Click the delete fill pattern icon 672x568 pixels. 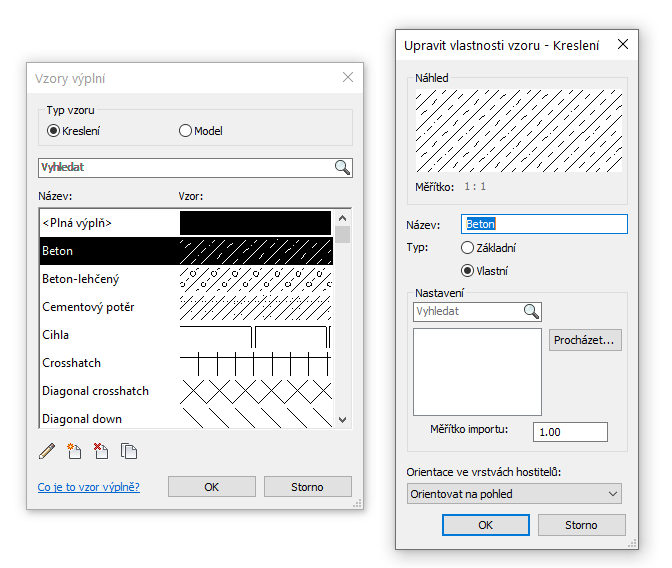pos(101,451)
